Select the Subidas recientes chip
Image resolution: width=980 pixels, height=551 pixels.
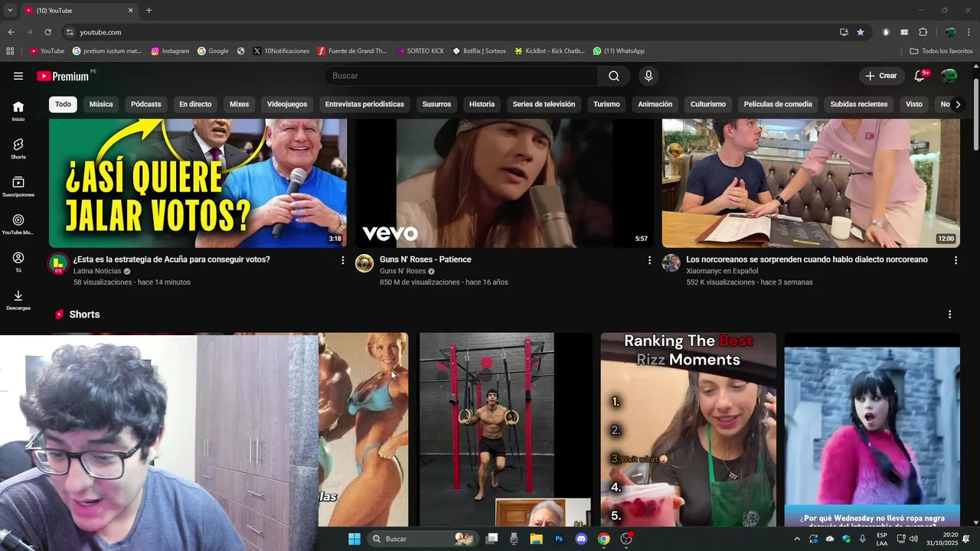(859, 104)
